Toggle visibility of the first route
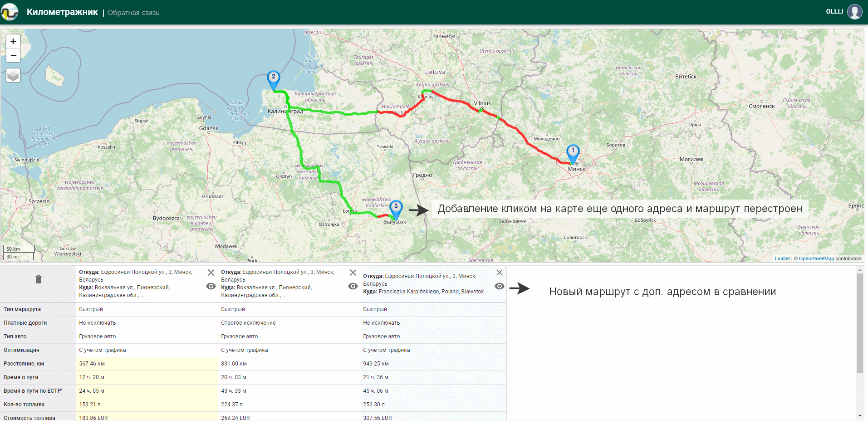The width and height of the screenshot is (868, 424). click(x=211, y=286)
